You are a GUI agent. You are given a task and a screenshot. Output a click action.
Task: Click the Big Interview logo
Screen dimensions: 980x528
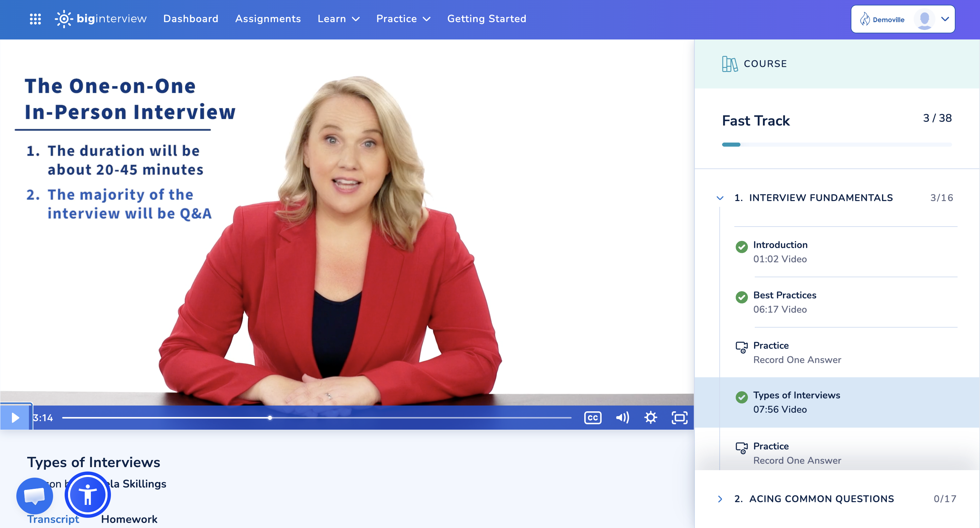101,19
